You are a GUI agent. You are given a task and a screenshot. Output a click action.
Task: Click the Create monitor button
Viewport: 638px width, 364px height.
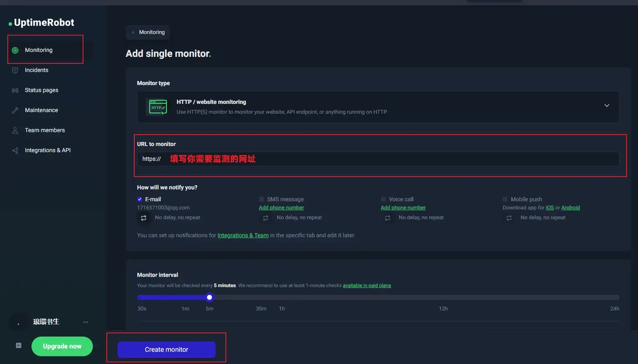[167, 350]
